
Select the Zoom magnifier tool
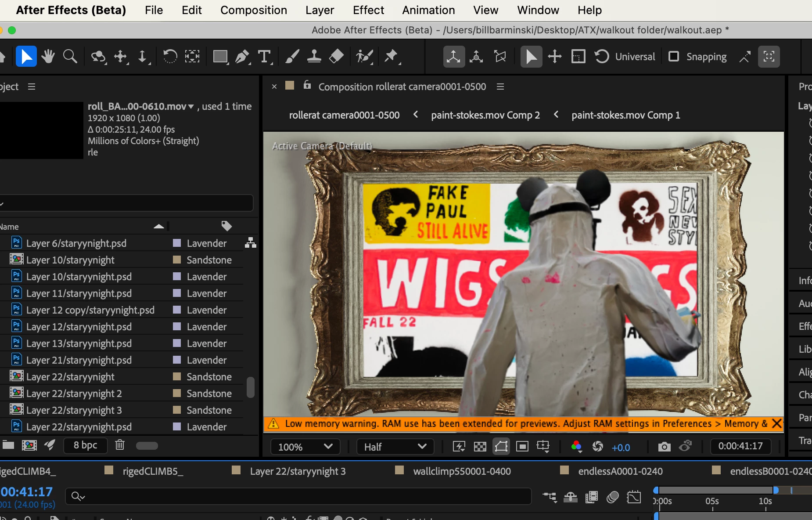70,57
